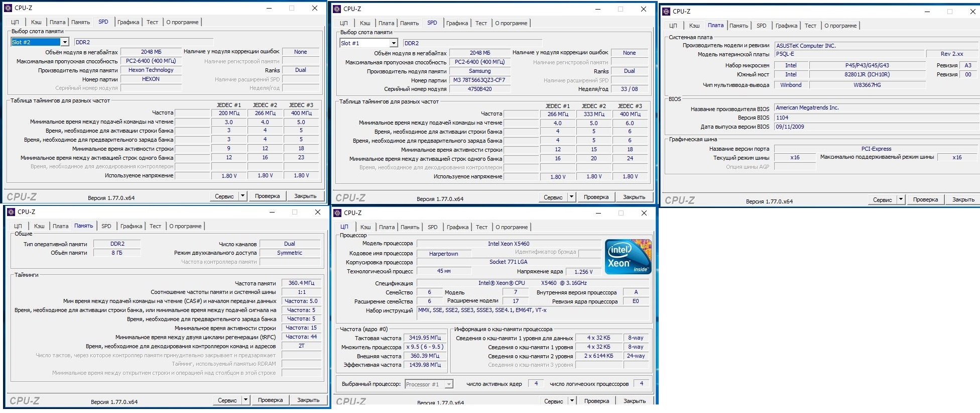The image size is (980, 413).
Task: Open the Графика tab in the ASUSTeK motherboard window
Action: click(786, 26)
